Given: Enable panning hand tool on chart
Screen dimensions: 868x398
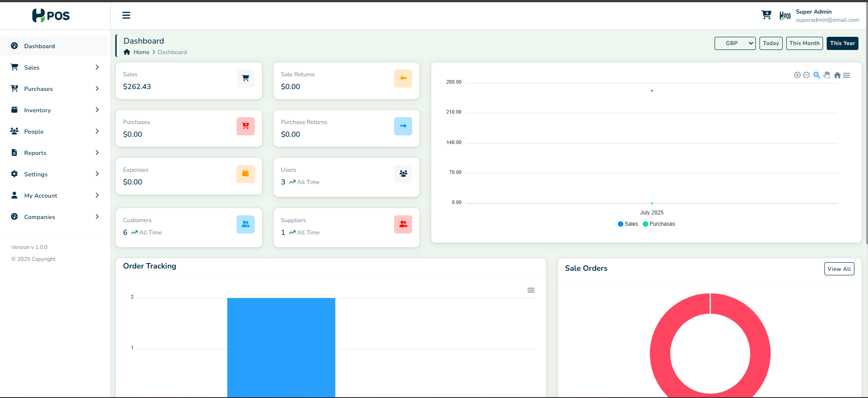Looking at the screenshot, I should pos(827,75).
